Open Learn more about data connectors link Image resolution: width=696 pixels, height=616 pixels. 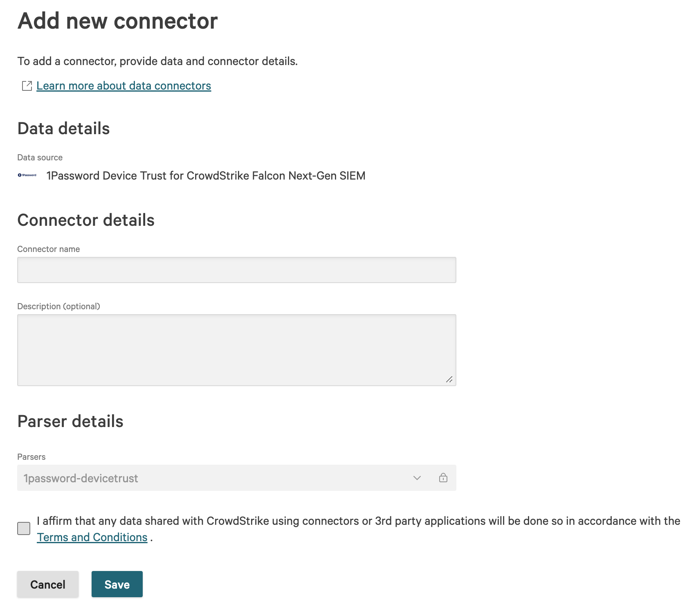[x=123, y=86]
